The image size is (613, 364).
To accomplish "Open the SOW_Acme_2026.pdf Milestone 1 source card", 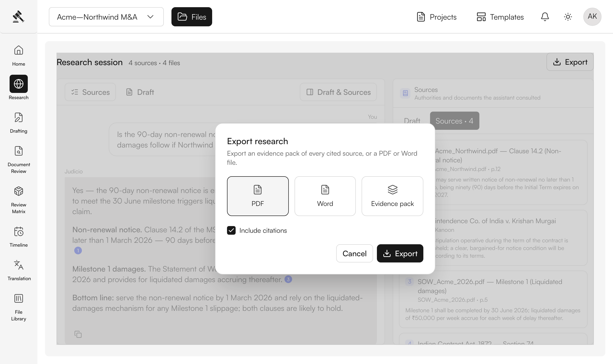I will [x=493, y=299].
